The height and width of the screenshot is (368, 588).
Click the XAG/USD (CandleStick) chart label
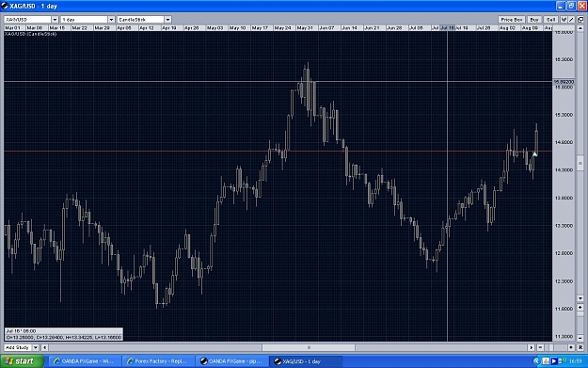(31, 34)
